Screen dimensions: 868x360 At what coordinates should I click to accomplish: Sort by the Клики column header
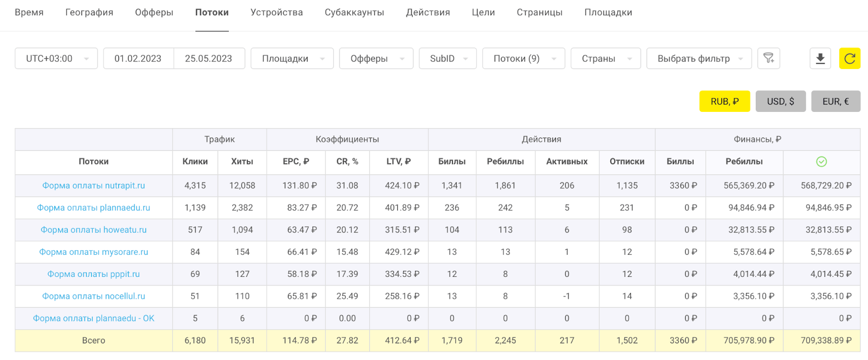pyautogui.click(x=195, y=161)
